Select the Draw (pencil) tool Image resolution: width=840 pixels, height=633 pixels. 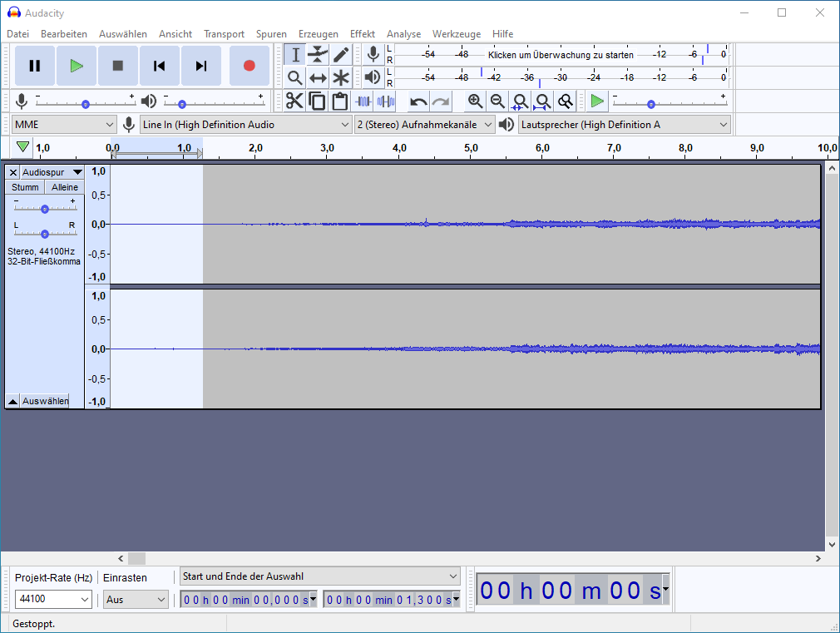[341, 55]
